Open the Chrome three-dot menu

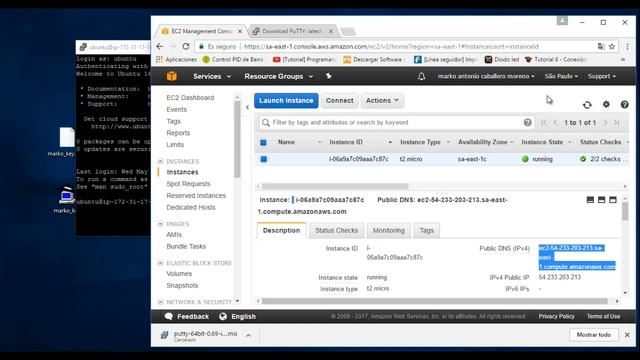pyautogui.click(x=627, y=47)
